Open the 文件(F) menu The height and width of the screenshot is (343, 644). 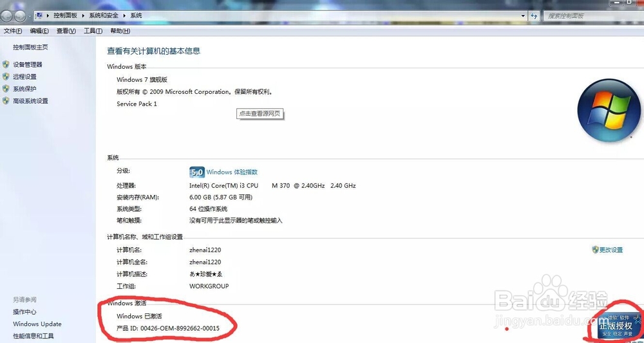(13, 31)
